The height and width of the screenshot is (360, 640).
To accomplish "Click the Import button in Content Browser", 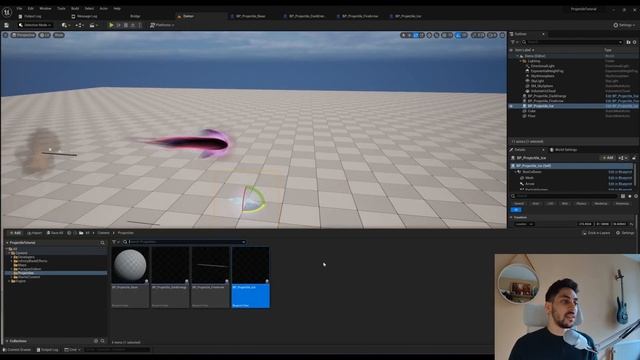I will (x=34, y=233).
